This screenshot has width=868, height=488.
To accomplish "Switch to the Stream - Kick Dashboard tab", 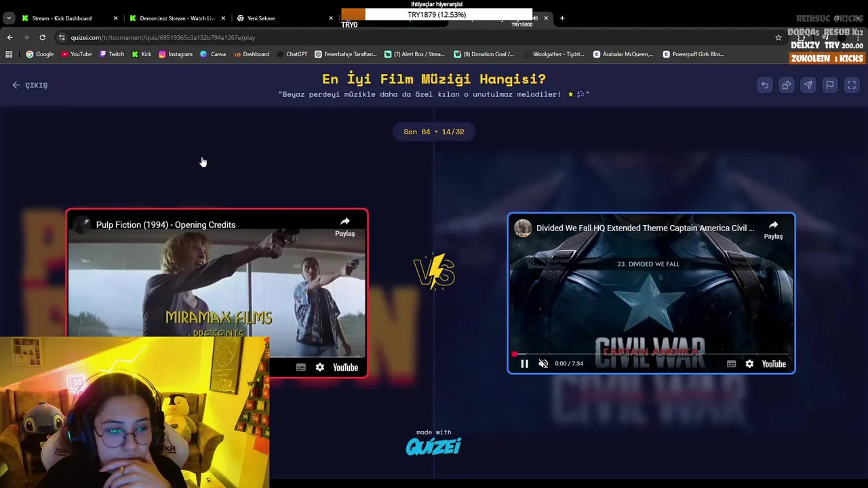I will (69, 18).
